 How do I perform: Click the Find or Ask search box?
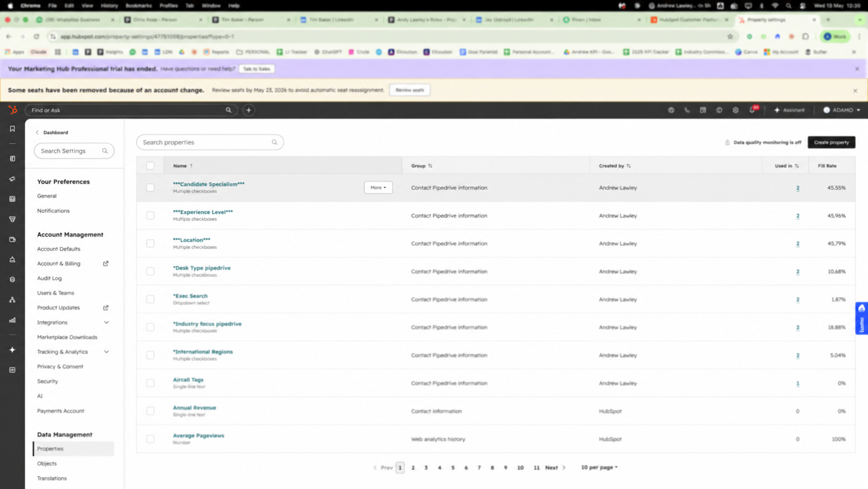(131, 110)
